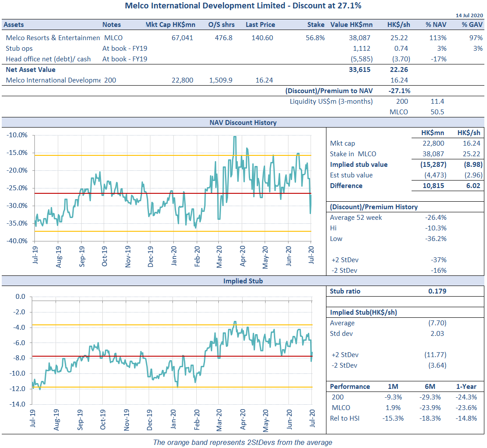This screenshot has width=487, height=448.
Task: Select the Mkt Cap HK$mn column header
Action: pyautogui.click(x=170, y=25)
